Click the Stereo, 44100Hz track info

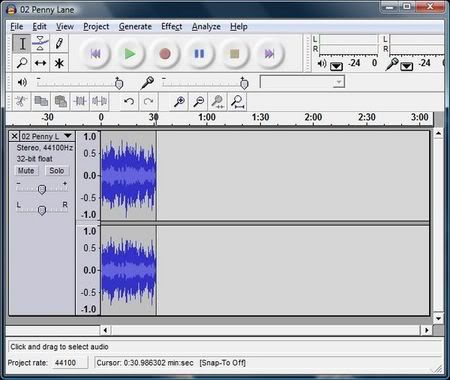[x=45, y=148]
